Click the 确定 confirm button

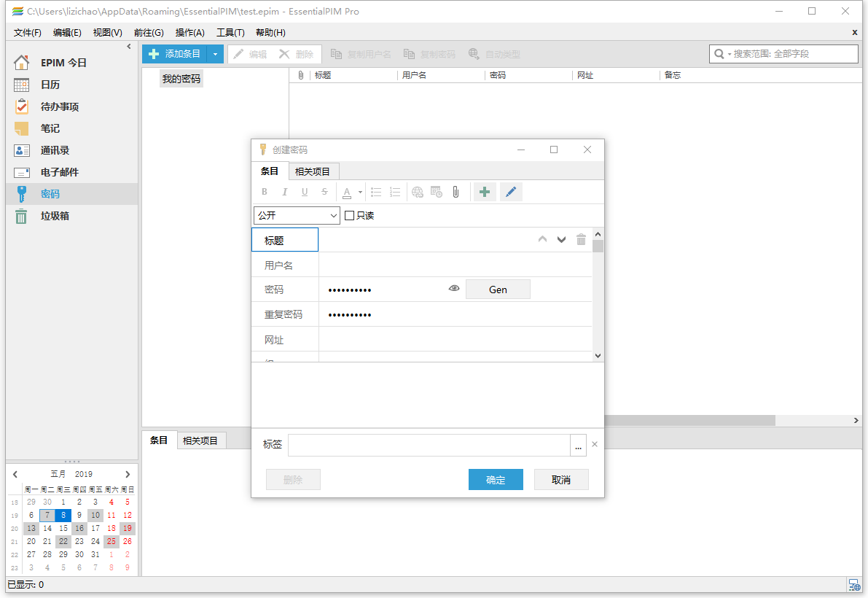pos(496,479)
